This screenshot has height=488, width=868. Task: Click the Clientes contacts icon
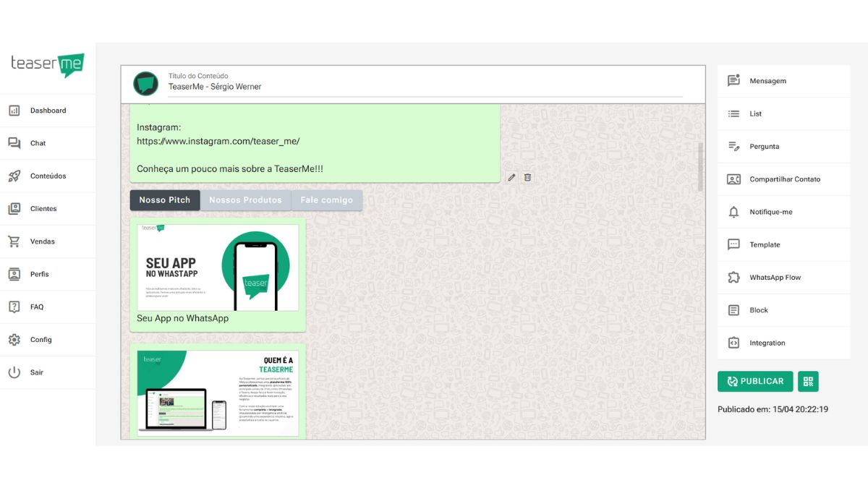14,208
